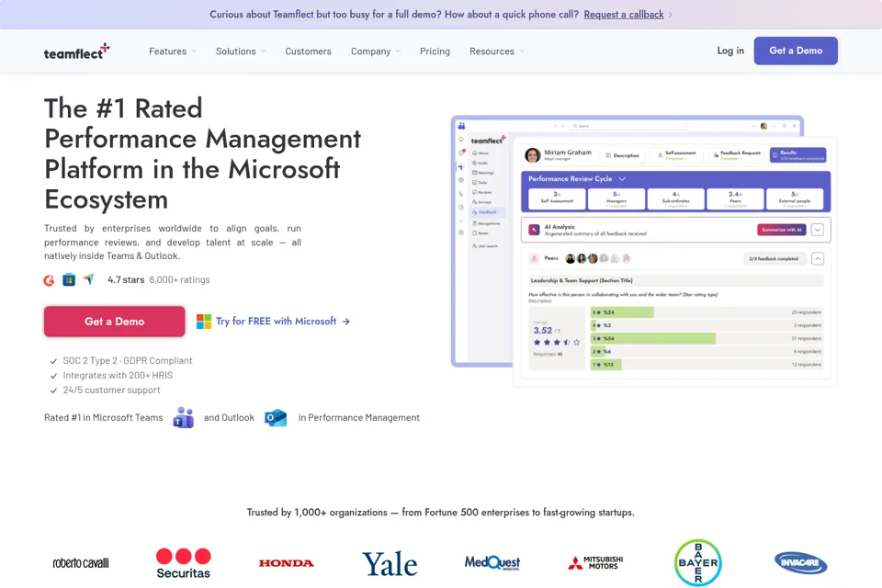Click "SOC 2 Type 2 - GDPR Compliant" text
This screenshot has width=882, height=588.
click(128, 361)
